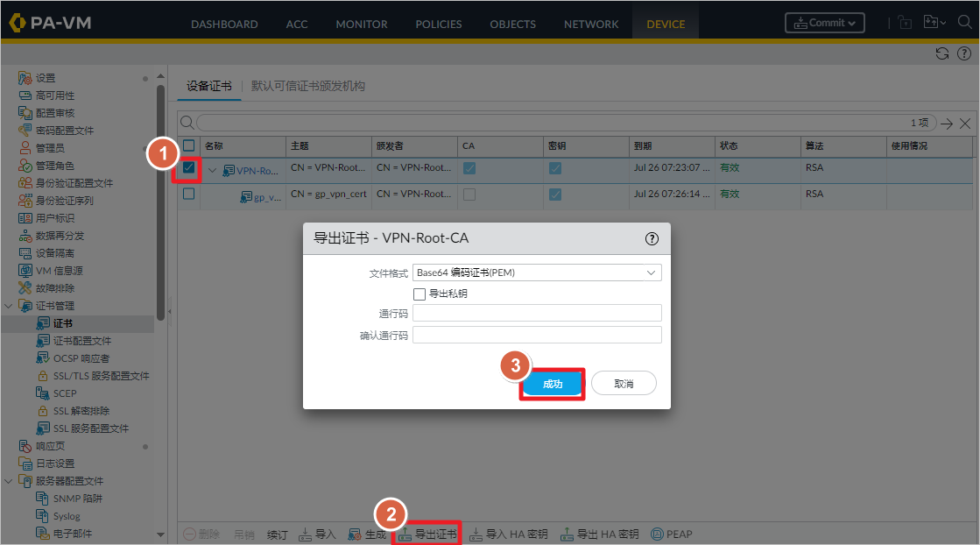
Task: Apply filter with the arrow icon
Action: (947, 124)
